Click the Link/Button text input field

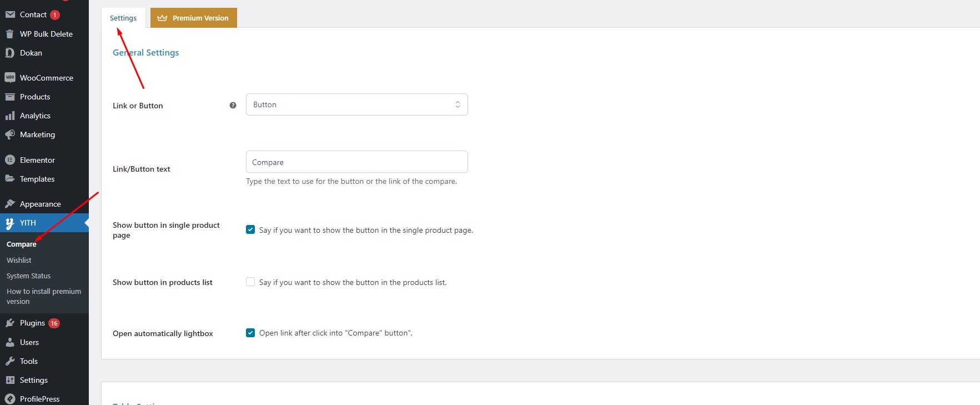pos(357,162)
